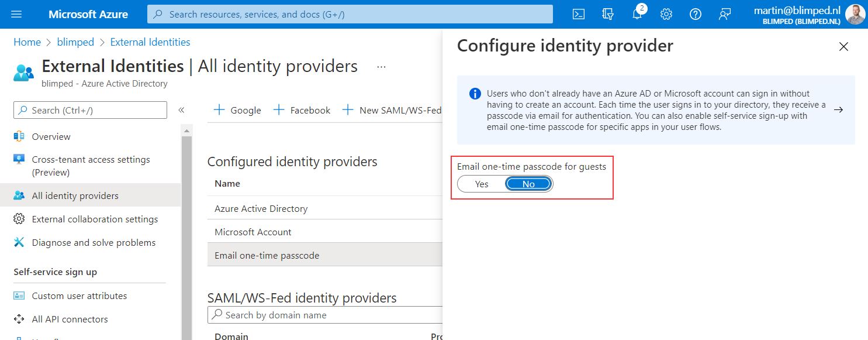Select No for Email one-time passcode

click(x=528, y=184)
